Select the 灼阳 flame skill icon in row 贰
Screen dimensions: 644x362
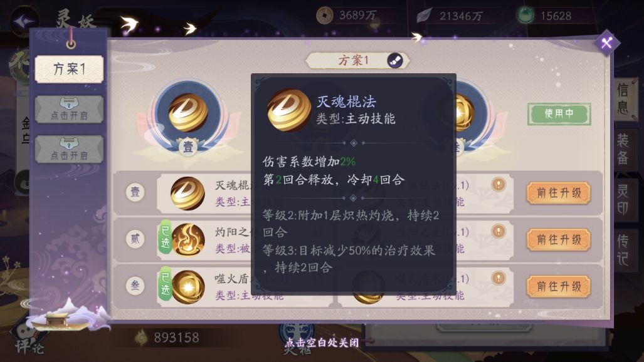(188, 240)
